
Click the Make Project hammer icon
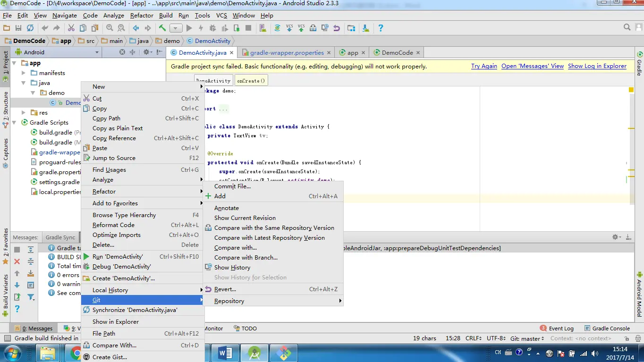pos(162,28)
